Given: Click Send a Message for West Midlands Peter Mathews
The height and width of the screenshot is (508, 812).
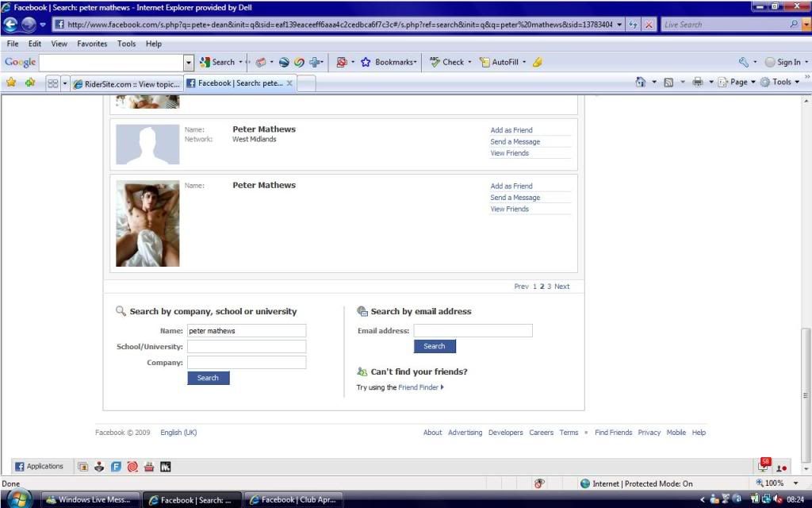Looking at the screenshot, I should click(x=515, y=141).
